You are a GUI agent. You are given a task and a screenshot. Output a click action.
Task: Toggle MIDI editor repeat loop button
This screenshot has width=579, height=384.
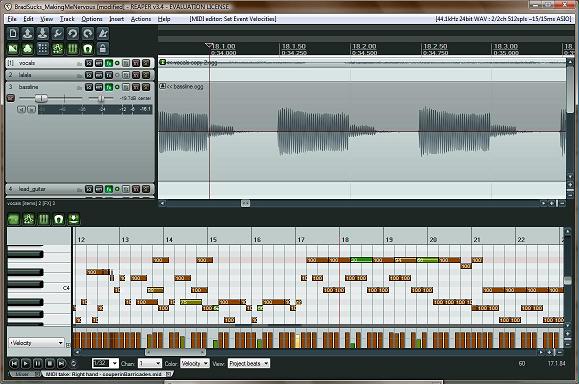pyautogui.click(x=73, y=364)
